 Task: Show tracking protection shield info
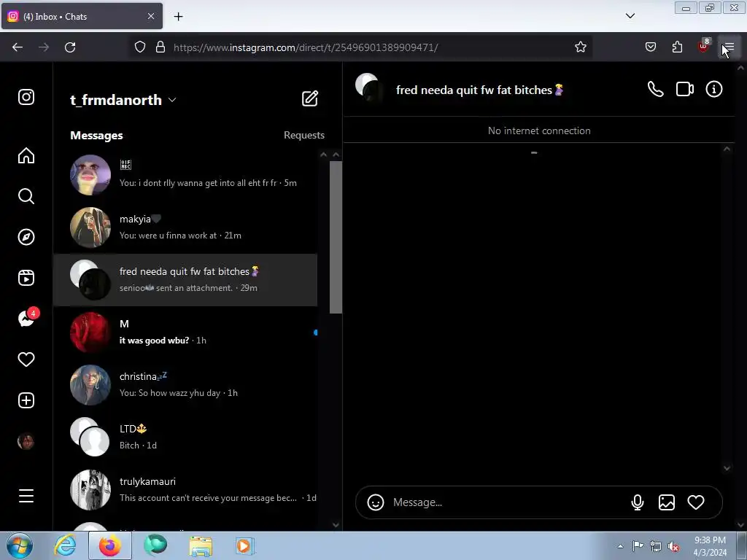tap(139, 47)
